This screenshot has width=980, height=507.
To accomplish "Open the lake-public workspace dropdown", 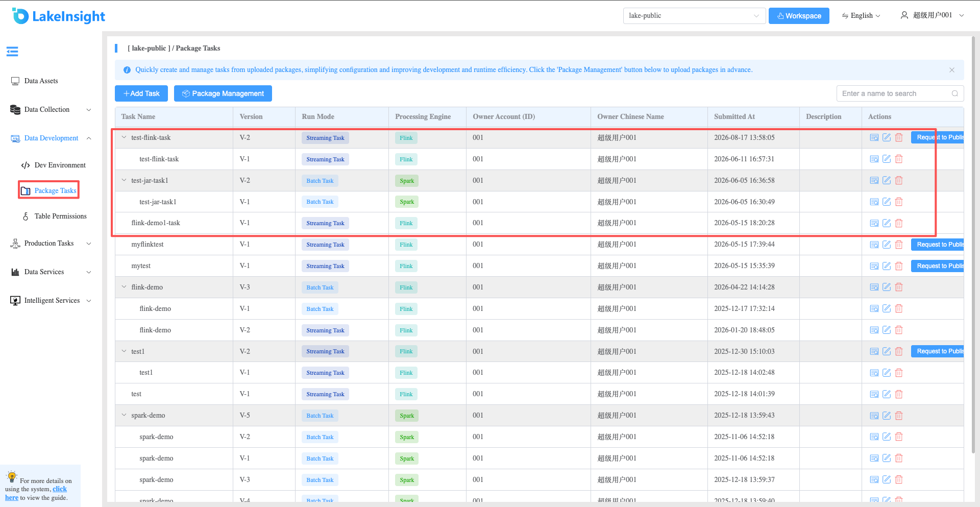I will coord(694,16).
